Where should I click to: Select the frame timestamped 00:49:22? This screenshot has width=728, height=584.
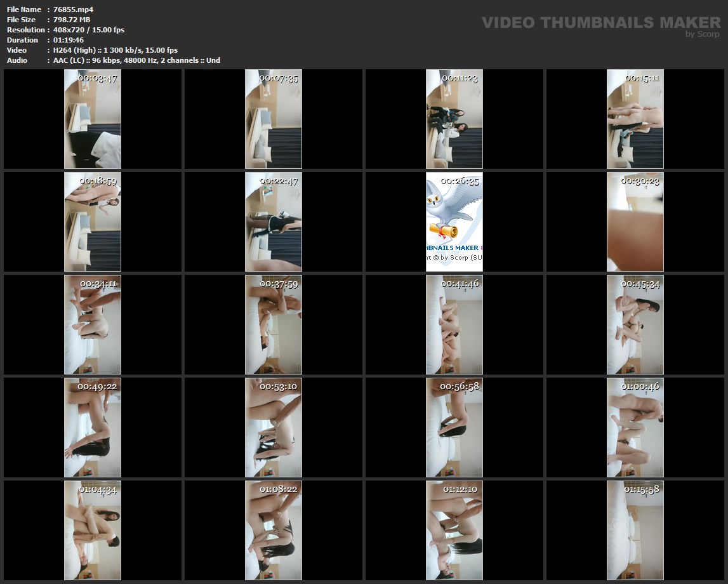click(93, 427)
